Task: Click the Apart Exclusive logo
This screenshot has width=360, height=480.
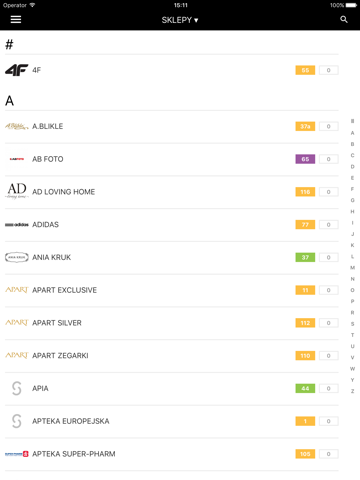Action: point(17,290)
